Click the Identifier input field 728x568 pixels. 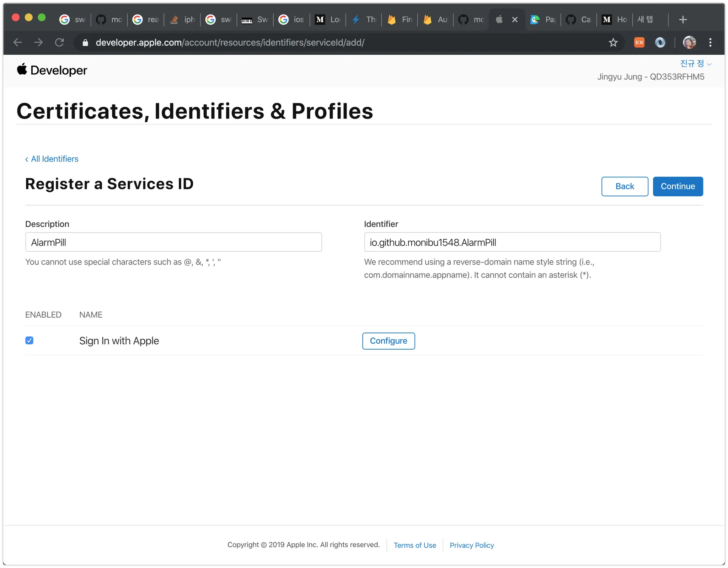coord(512,242)
